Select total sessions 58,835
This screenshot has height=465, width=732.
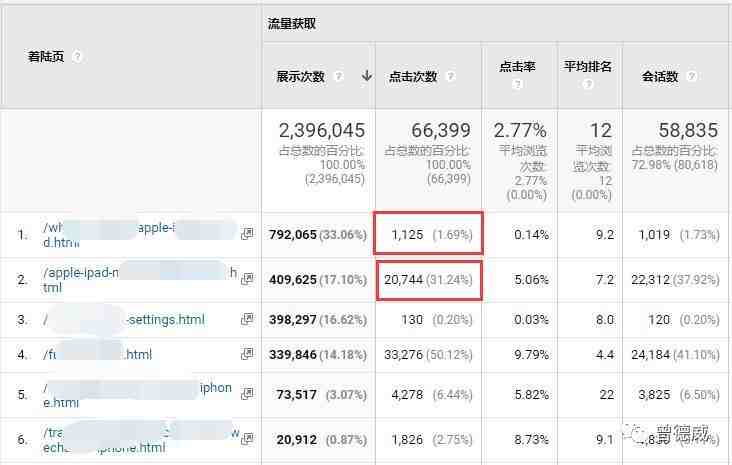point(689,130)
